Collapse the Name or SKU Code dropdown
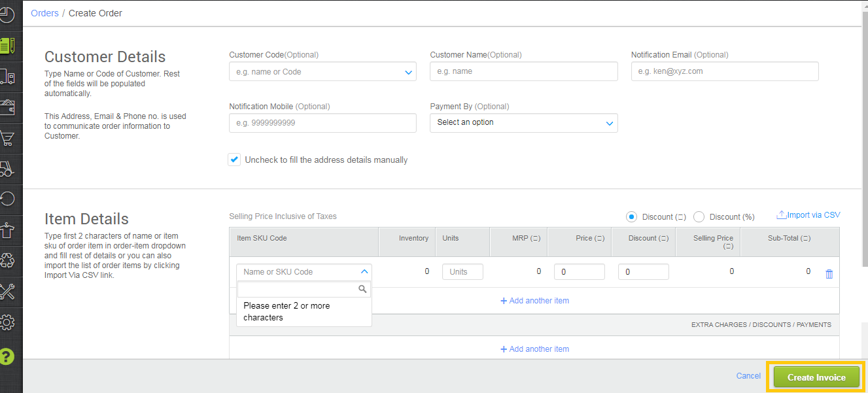This screenshot has height=393, width=868. coord(364,271)
